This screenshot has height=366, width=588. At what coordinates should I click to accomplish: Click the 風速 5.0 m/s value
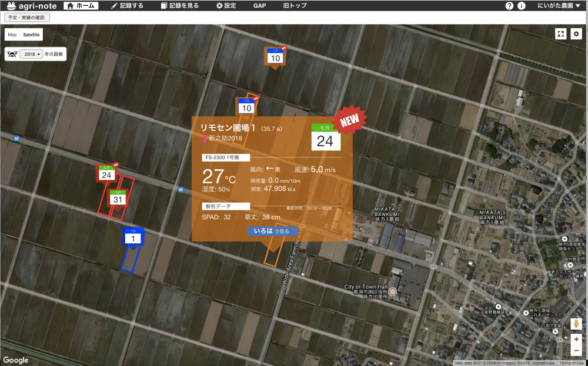point(315,170)
